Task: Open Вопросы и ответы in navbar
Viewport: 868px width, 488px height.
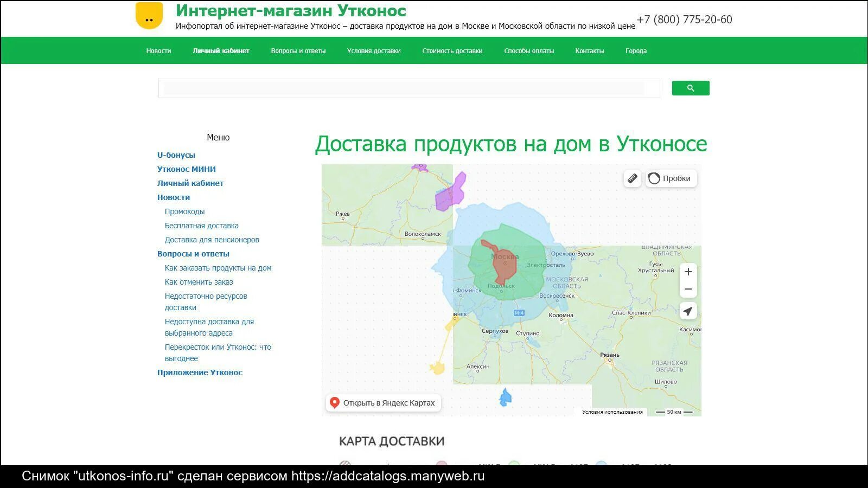Action: click(298, 51)
